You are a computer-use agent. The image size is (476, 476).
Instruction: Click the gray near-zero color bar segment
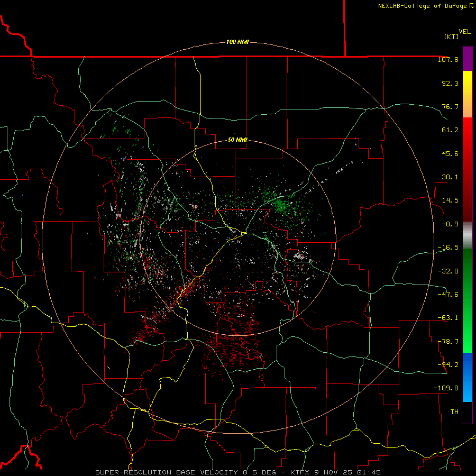click(x=467, y=235)
